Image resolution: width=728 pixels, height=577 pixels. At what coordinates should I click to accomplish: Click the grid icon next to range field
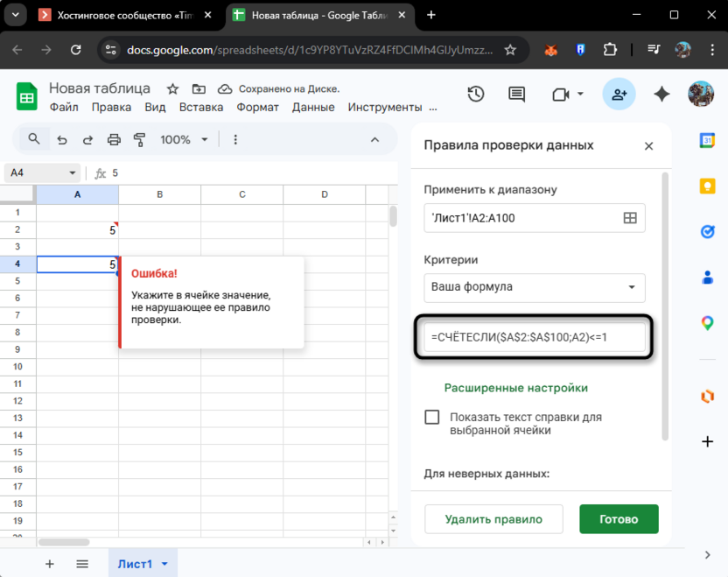tap(629, 218)
